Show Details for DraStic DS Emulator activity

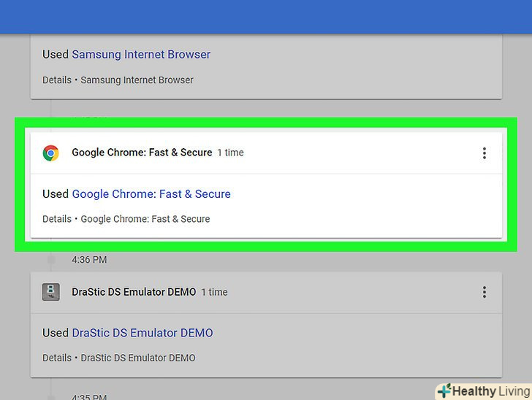pyautogui.click(x=57, y=358)
